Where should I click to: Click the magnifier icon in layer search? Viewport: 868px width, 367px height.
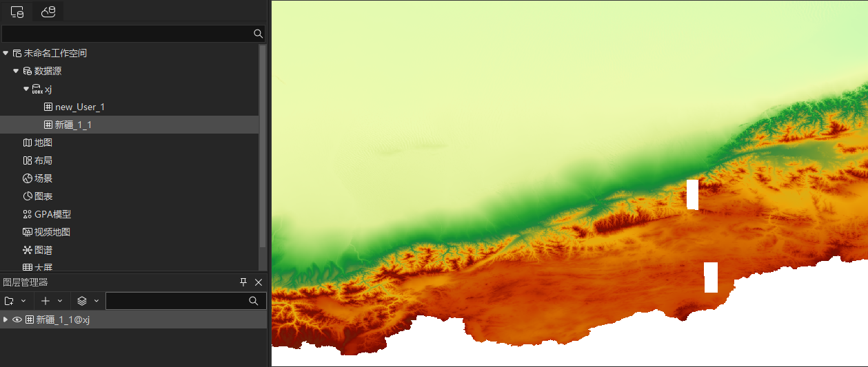point(254,301)
